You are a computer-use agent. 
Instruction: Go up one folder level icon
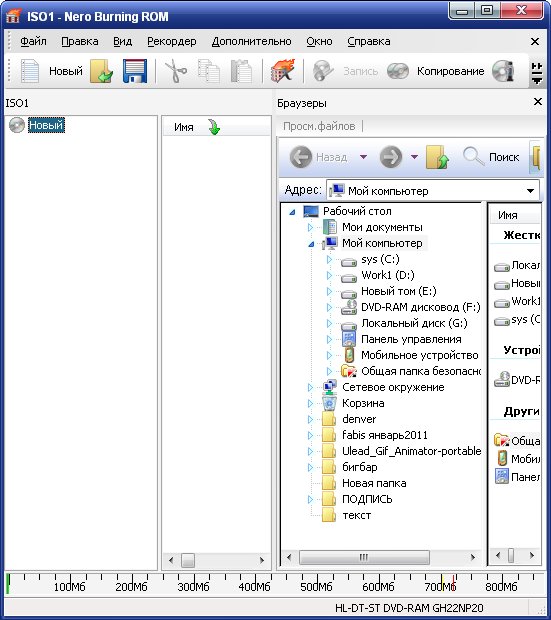tap(437, 157)
